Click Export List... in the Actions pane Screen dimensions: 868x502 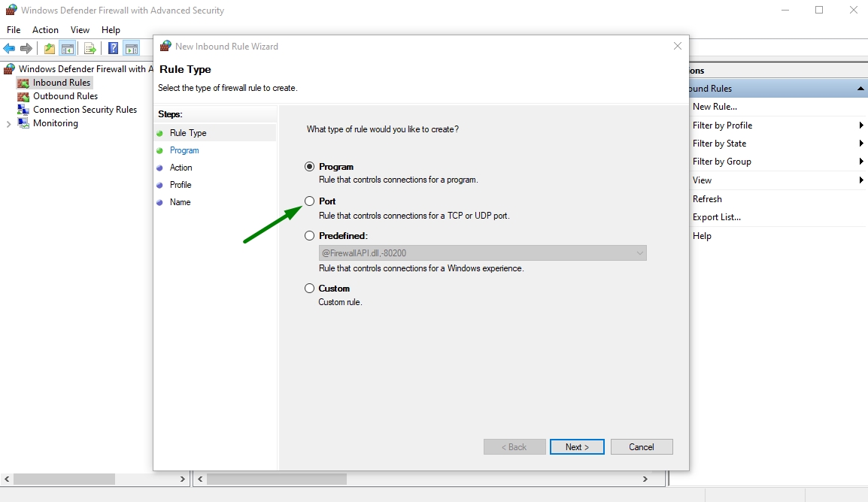pos(716,217)
